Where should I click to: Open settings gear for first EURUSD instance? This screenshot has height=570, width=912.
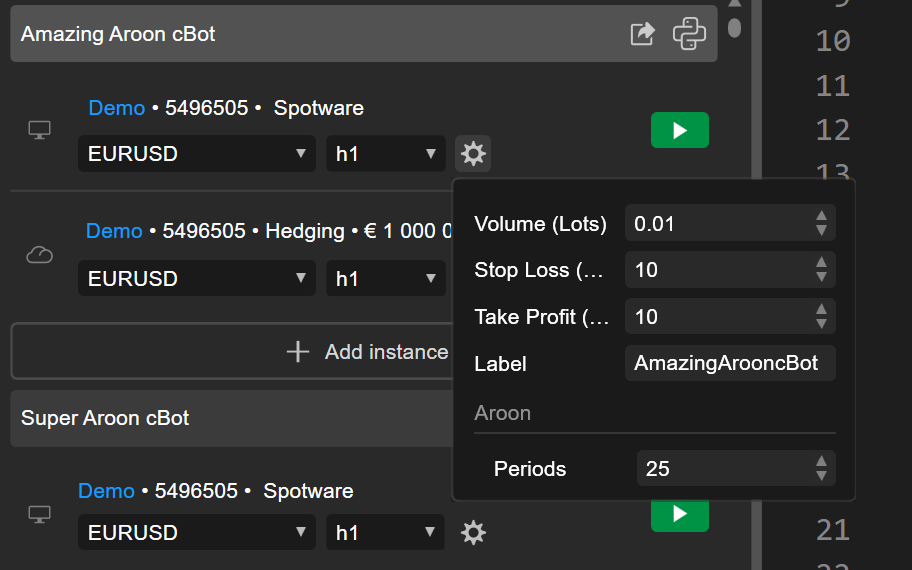click(473, 154)
